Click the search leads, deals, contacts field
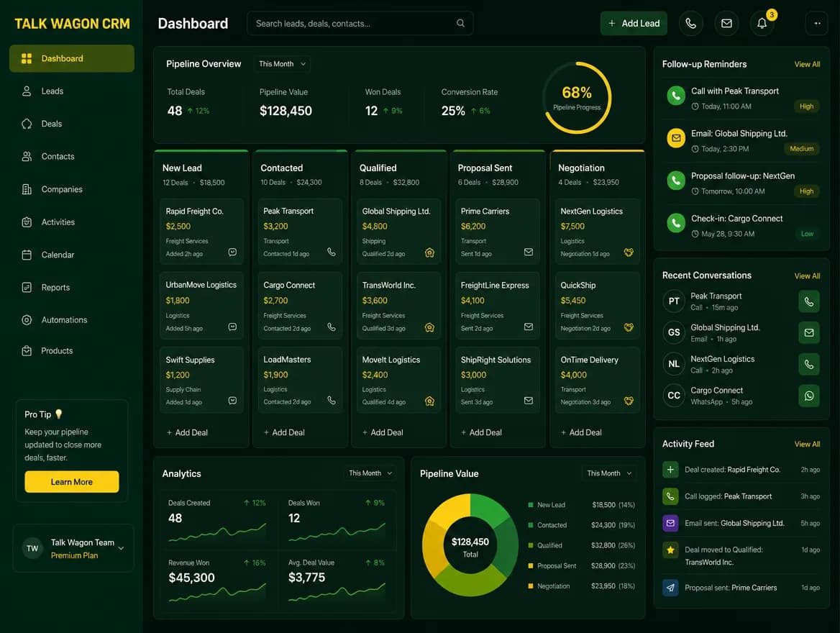This screenshot has height=633, width=840. point(360,24)
